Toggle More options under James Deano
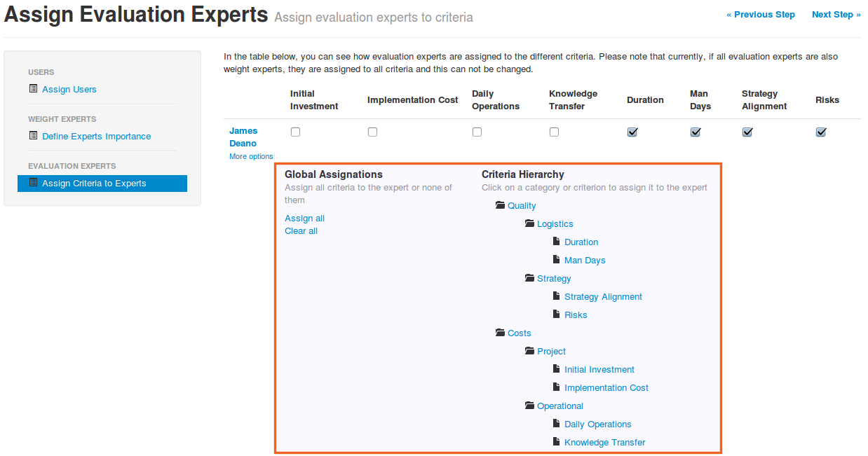This screenshot has width=868, height=456. [251, 156]
